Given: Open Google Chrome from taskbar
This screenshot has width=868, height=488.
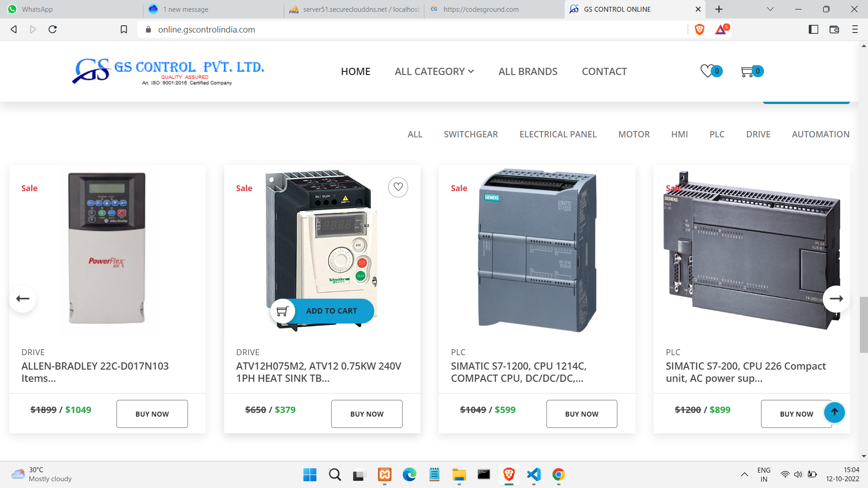Looking at the screenshot, I should [559, 474].
